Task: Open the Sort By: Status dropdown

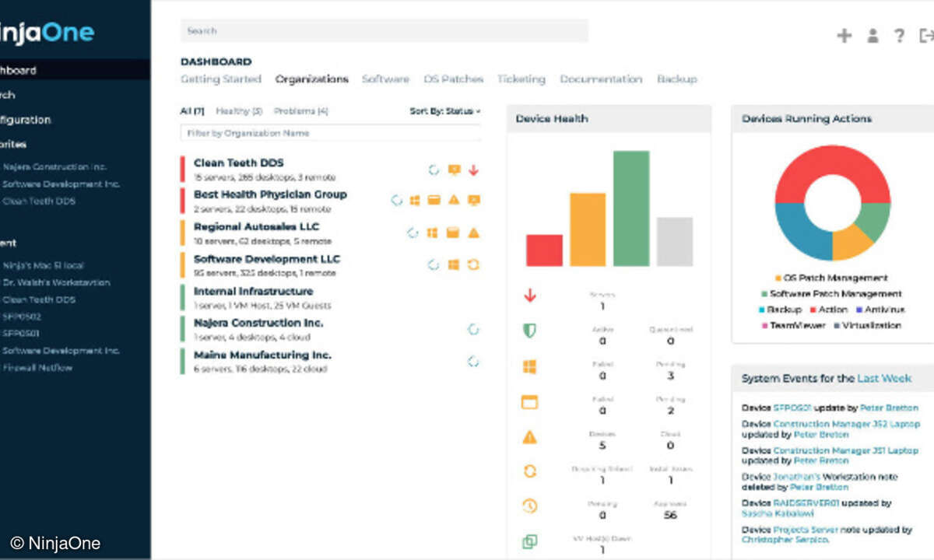Action: pyautogui.click(x=445, y=111)
